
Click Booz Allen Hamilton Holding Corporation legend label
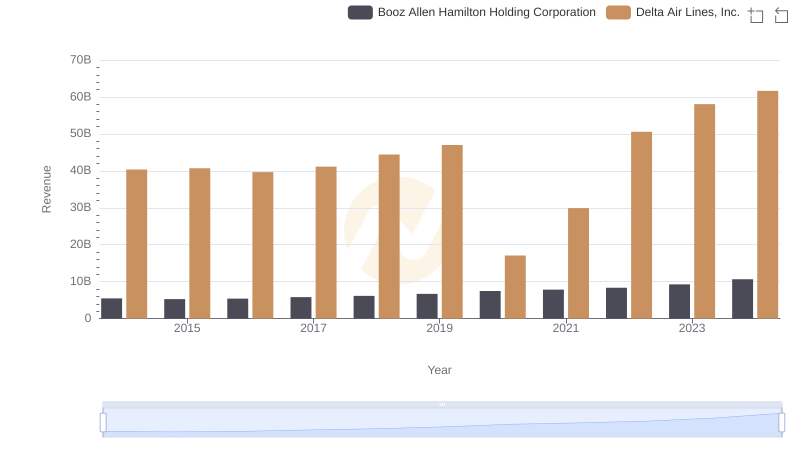[487, 12]
